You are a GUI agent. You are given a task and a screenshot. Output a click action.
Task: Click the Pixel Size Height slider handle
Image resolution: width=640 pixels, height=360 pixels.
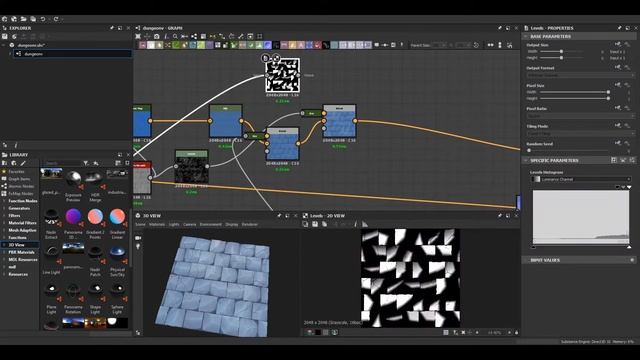pyautogui.click(x=608, y=98)
